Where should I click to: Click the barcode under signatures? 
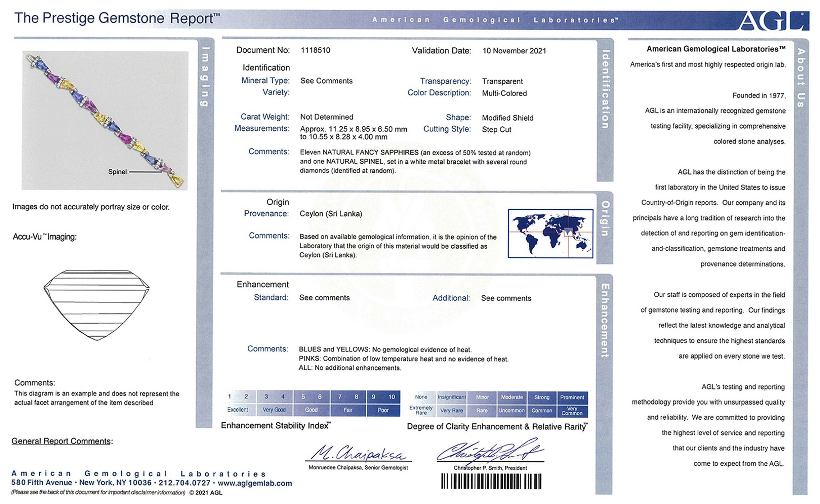[x=491, y=481]
